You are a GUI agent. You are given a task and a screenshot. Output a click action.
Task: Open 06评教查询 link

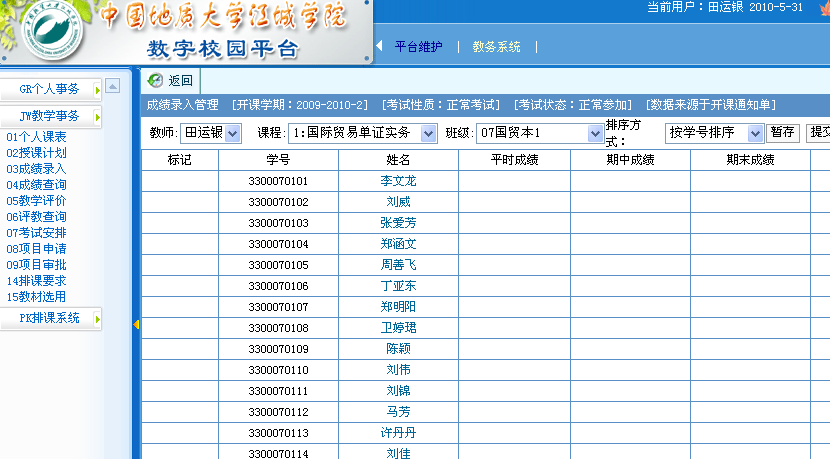pos(37,217)
